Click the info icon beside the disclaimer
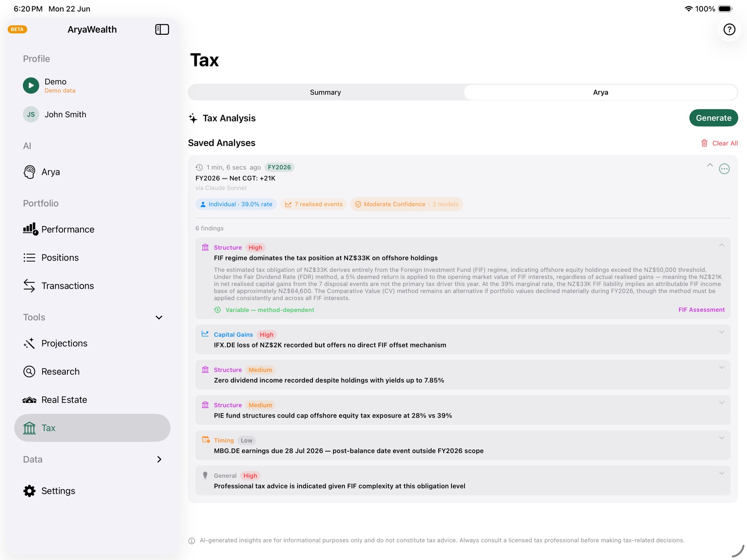Image resolution: width=747 pixels, height=560 pixels. pyautogui.click(x=192, y=541)
